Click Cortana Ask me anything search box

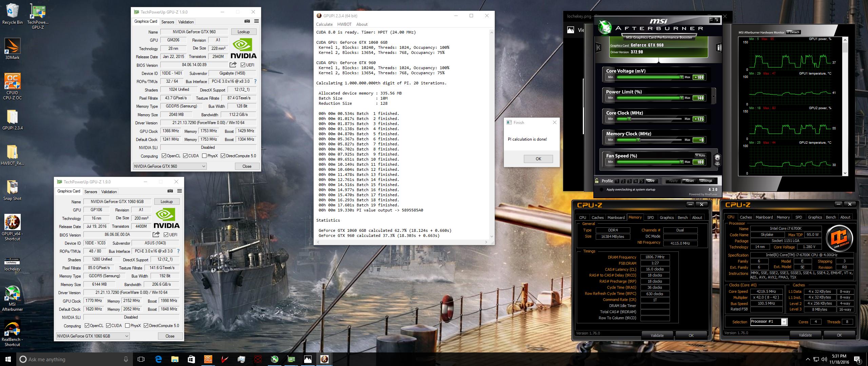click(75, 359)
